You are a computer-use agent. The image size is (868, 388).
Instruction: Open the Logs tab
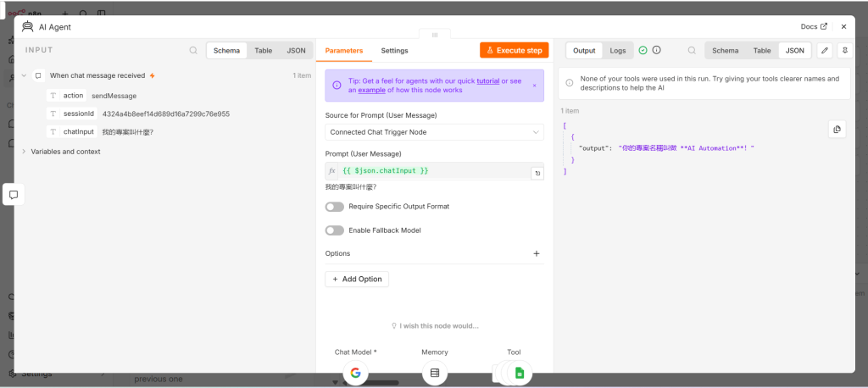(618, 50)
